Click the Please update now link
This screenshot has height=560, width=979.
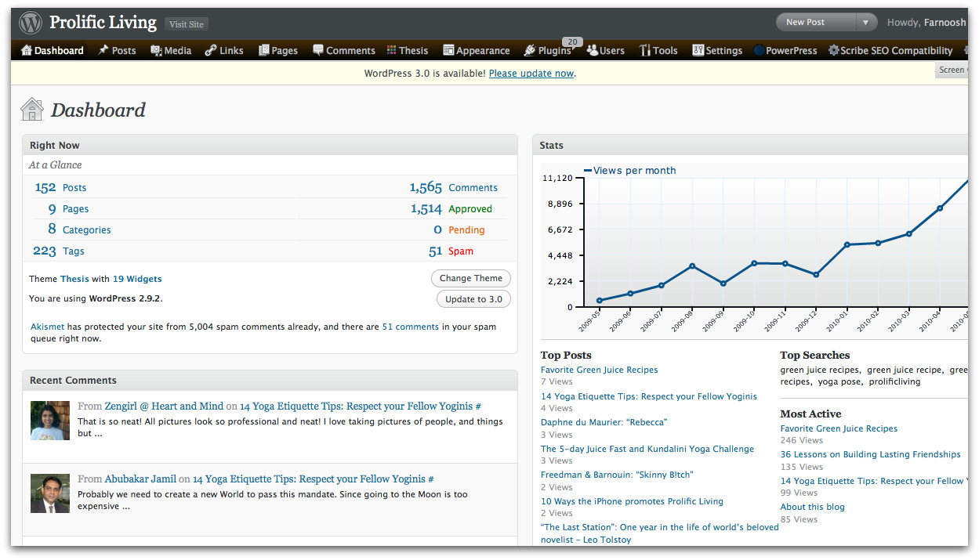(x=531, y=73)
